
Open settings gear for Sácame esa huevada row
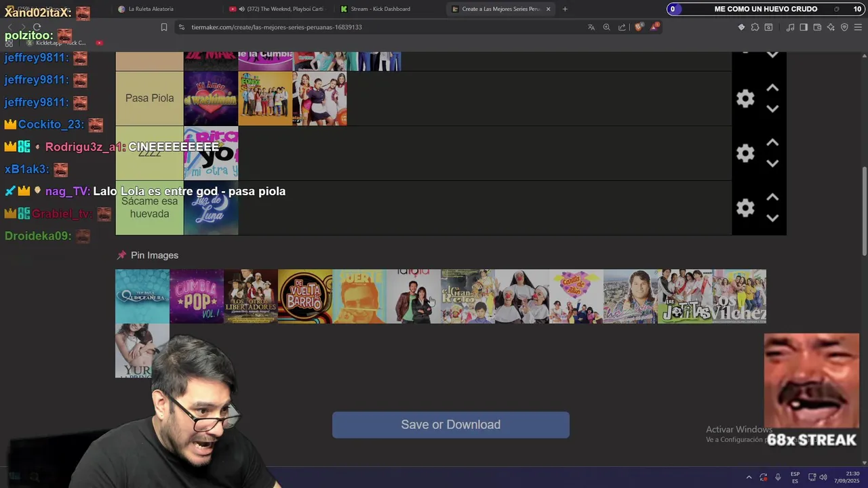pyautogui.click(x=745, y=207)
